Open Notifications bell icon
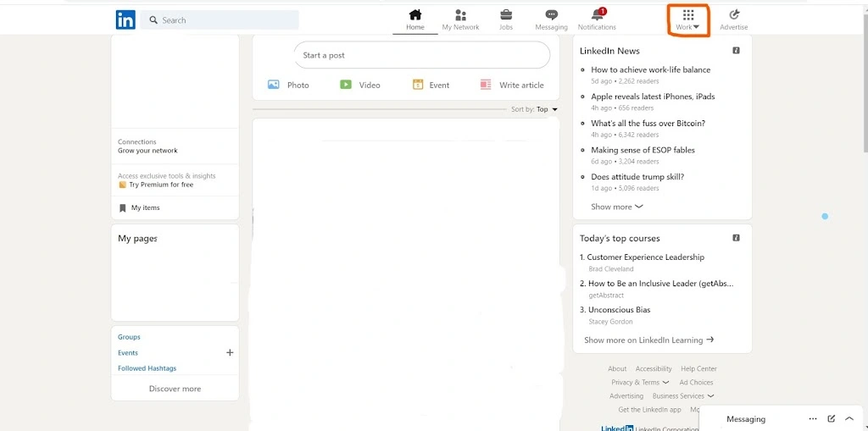The width and height of the screenshot is (868, 431). coord(598,14)
